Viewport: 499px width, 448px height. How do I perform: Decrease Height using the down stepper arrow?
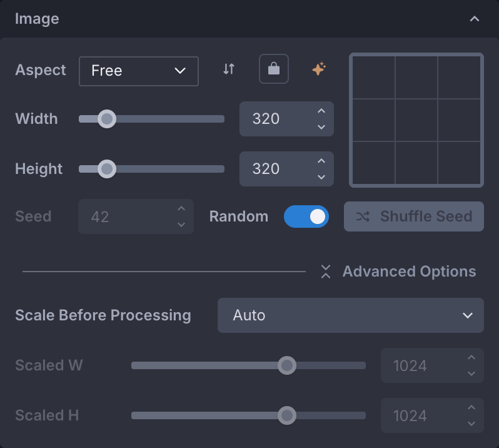pyautogui.click(x=321, y=177)
